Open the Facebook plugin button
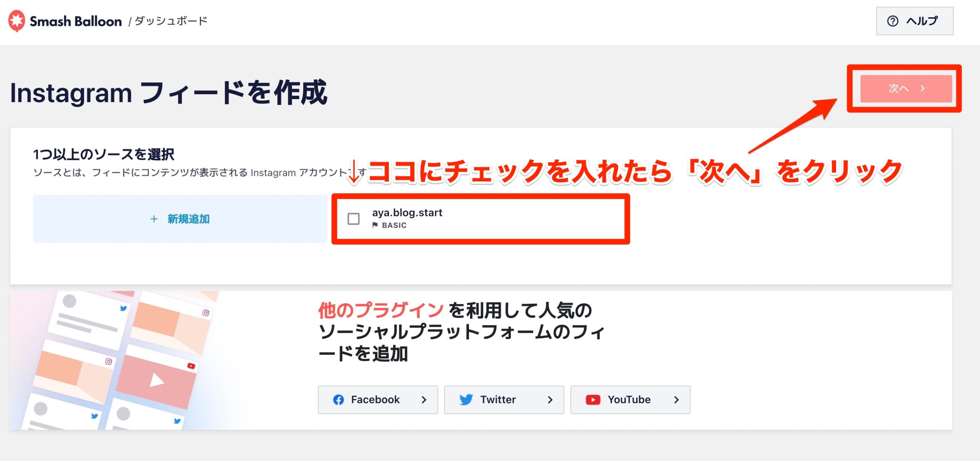The width and height of the screenshot is (980, 461). click(378, 399)
